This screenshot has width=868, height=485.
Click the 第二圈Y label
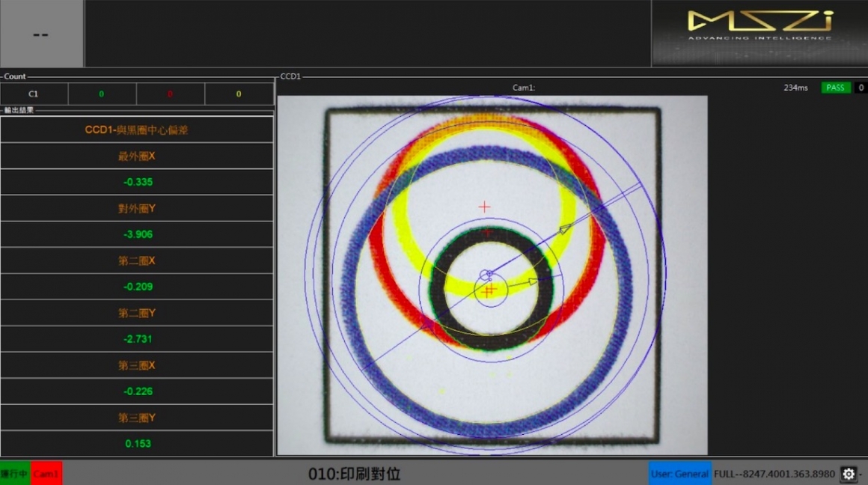tap(137, 314)
